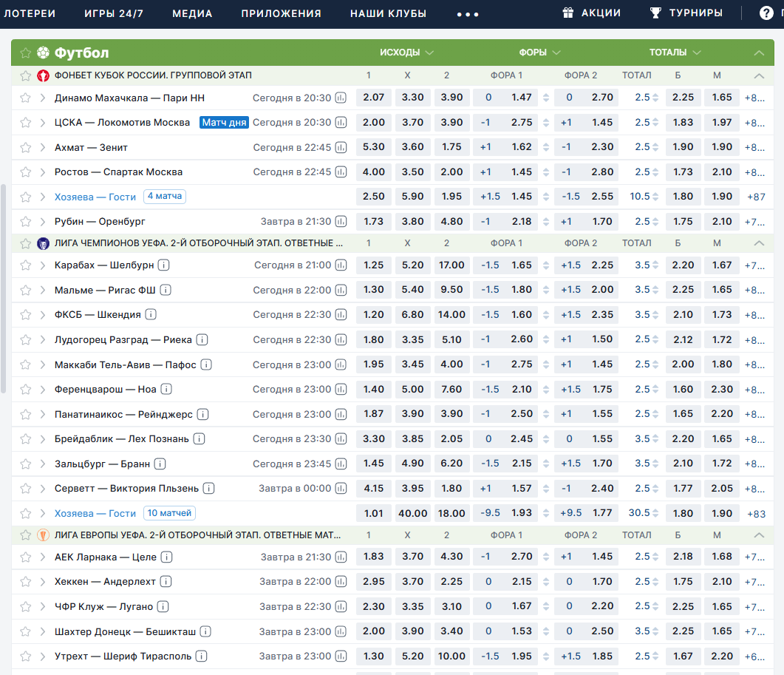Open the Игры 24/7 menu item
784x675 pixels.
[x=114, y=13]
